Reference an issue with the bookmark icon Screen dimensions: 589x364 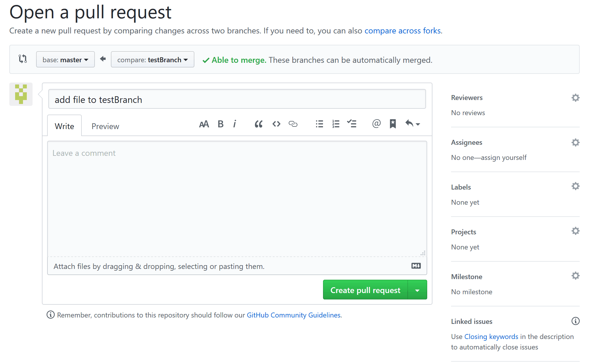tap(393, 124)
